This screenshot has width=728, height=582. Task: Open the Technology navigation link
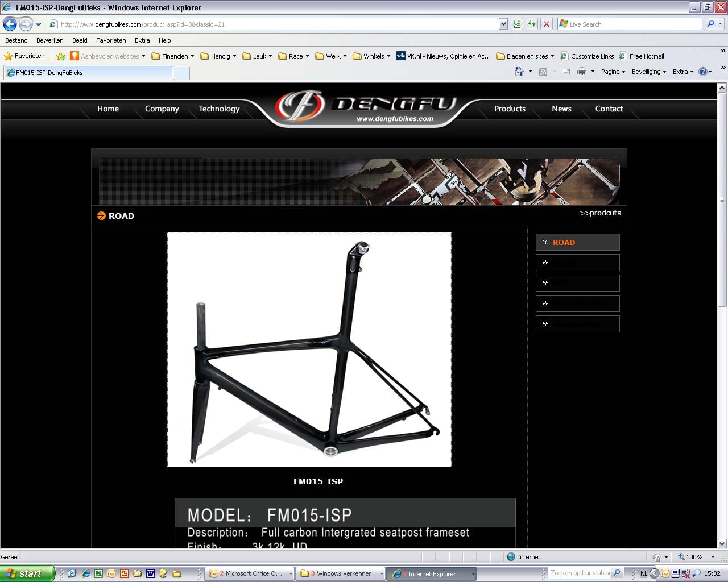(x=219, y=109)
